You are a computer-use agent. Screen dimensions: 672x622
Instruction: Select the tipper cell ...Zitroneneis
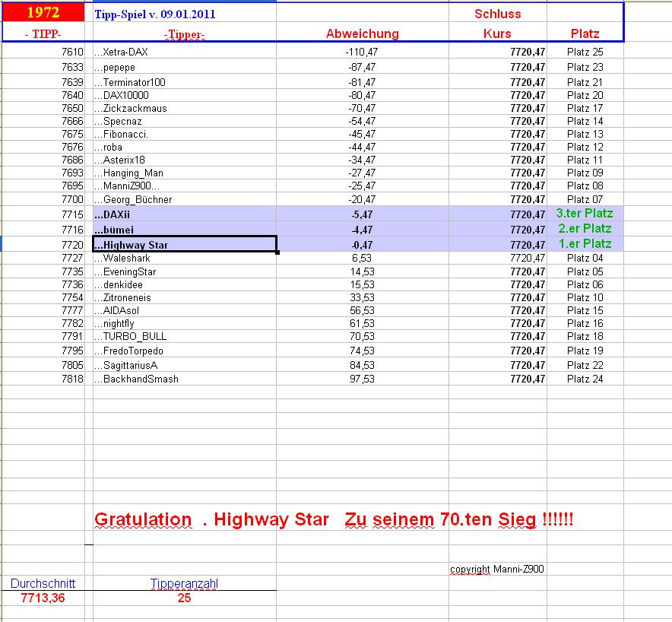coord(185,297)
